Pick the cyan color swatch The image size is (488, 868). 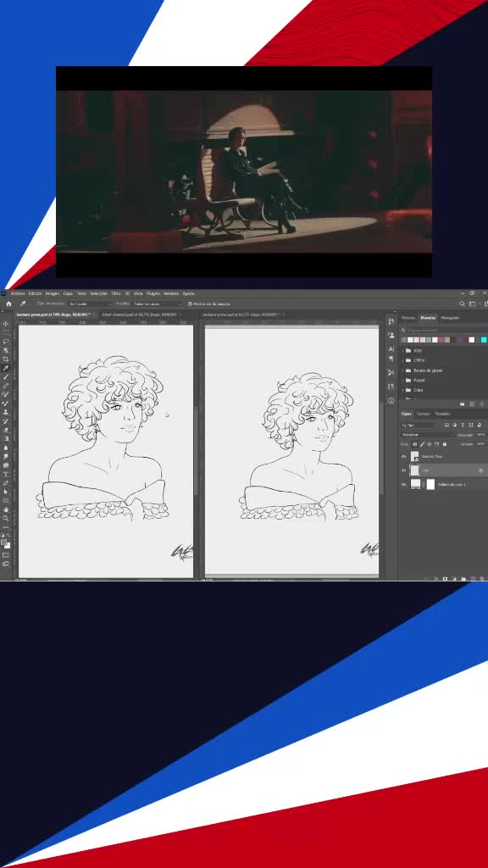click(484, 340)
